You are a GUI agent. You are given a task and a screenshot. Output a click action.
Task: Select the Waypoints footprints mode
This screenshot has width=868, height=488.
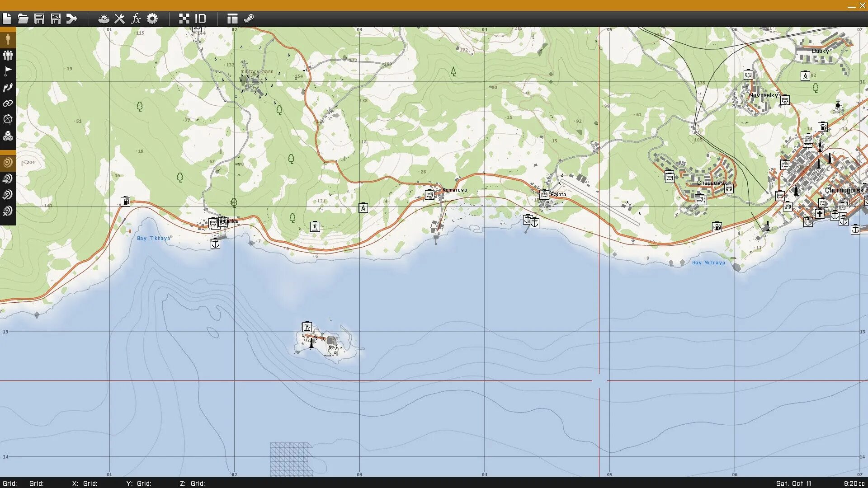tap(8, 87)
